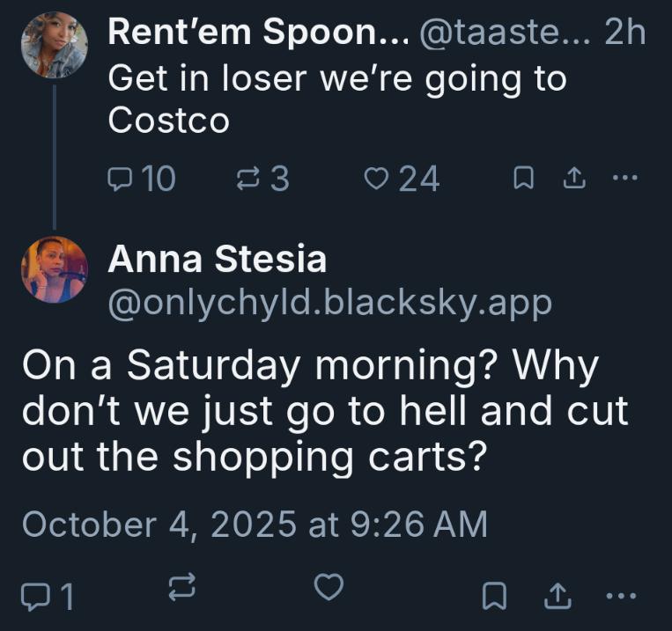Open more options for Anna Stesia's reply
Screen dimensions: 672x631
[622, 596]
